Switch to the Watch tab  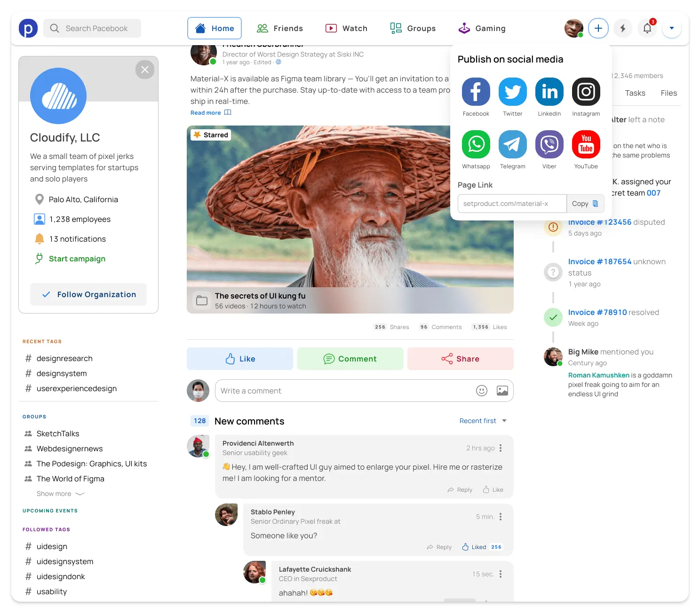[346, 28]
